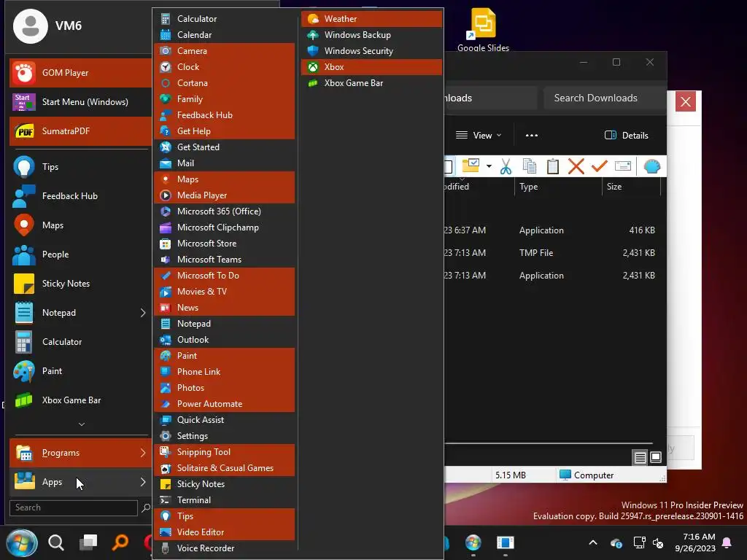Click the Paste clipboard icon in Explorer
Image resolution: width=747 pixels, height=560 pixels.
click(553, 167)
